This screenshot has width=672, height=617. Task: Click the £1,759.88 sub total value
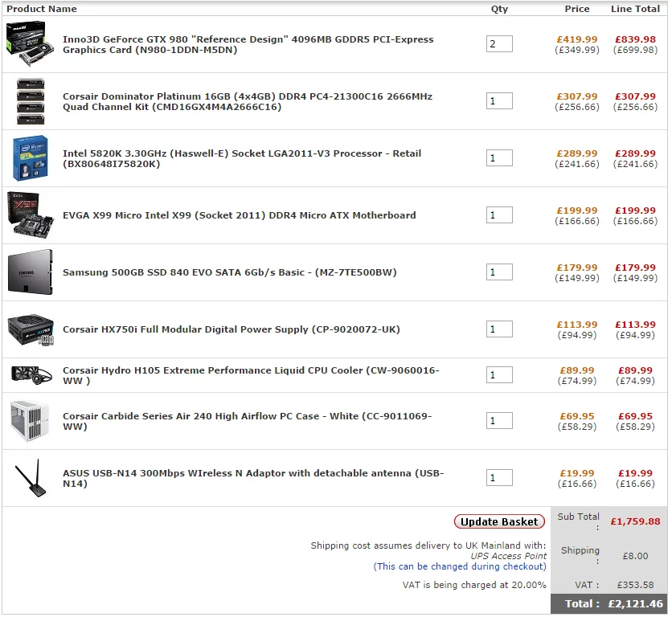click(x=636, y=521)
